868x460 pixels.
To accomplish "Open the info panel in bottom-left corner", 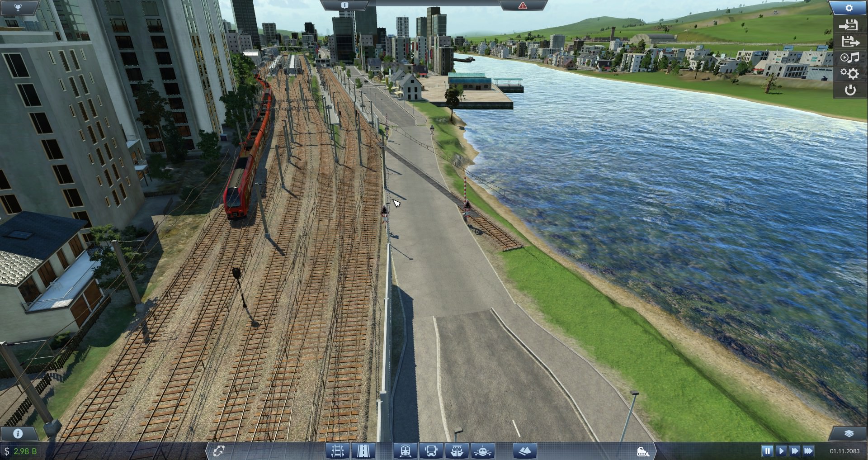I will (18, 434).
